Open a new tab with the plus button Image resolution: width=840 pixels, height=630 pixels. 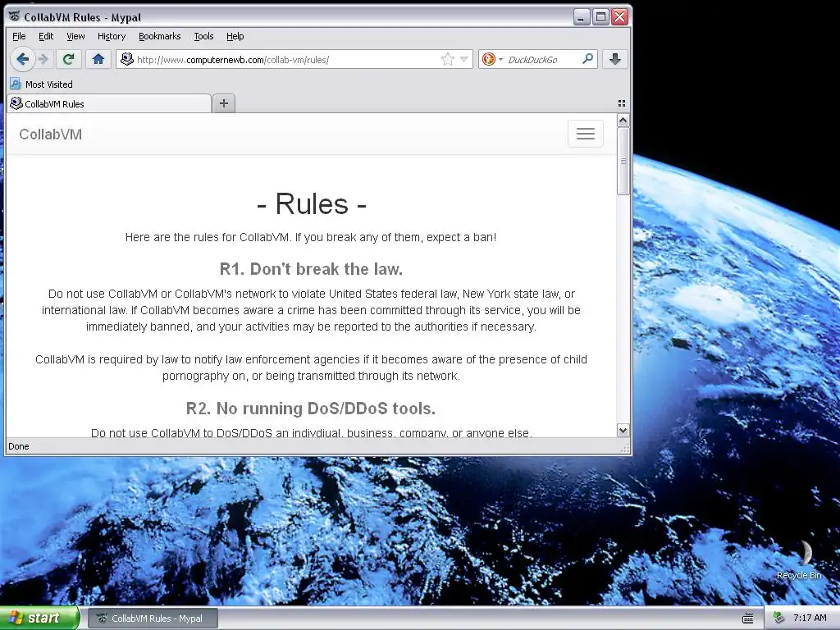pyautogui.click(x=224, y=103)
